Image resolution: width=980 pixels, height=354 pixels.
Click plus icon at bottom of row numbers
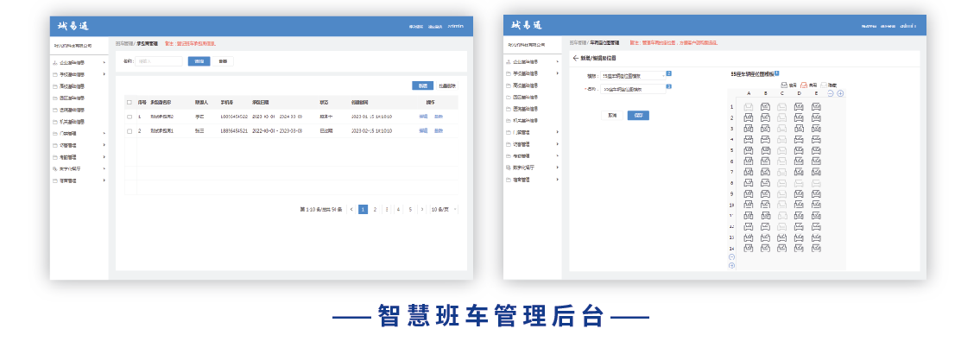click(x=732, y=265)
